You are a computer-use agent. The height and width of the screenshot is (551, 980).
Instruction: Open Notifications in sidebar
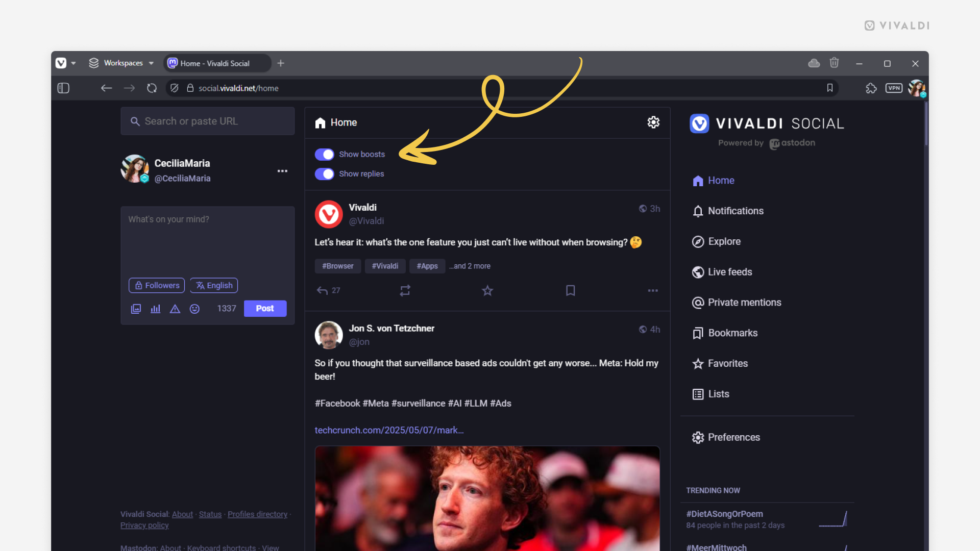point(728,211)
